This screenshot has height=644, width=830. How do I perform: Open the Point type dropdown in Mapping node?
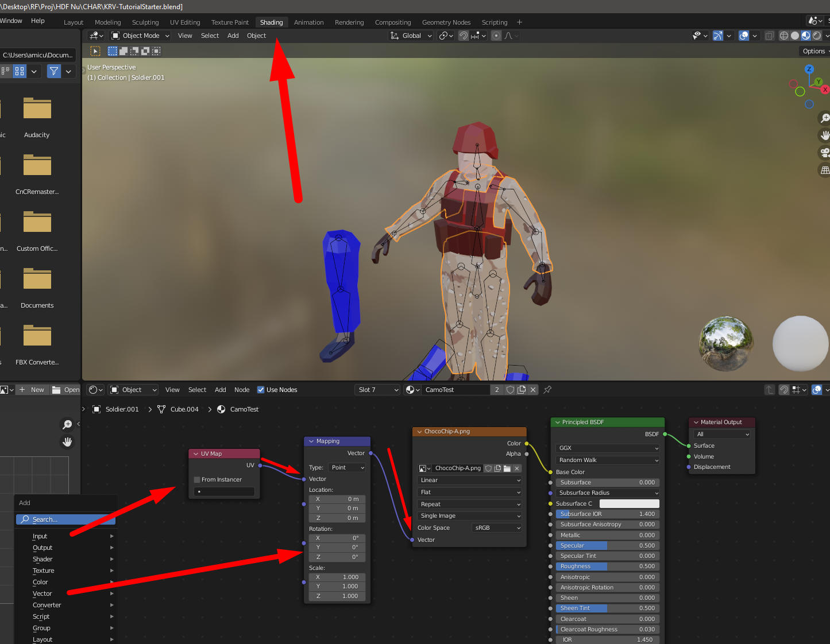tap(348, 468)
